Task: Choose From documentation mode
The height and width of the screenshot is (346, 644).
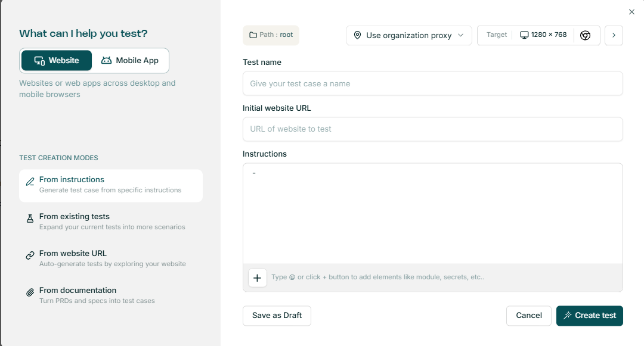Action: (111, 295)
